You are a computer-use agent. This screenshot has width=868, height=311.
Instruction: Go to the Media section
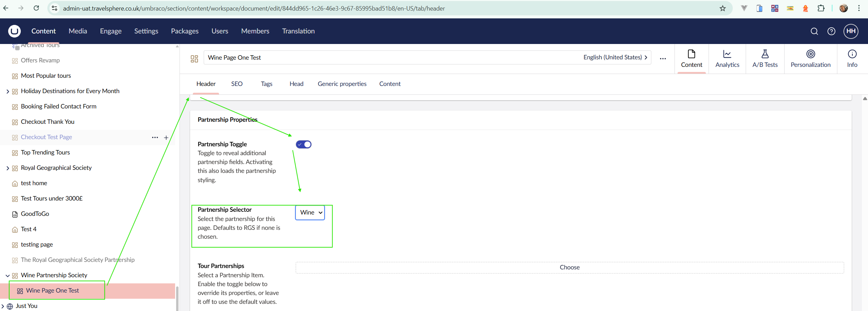click(78, 31)
